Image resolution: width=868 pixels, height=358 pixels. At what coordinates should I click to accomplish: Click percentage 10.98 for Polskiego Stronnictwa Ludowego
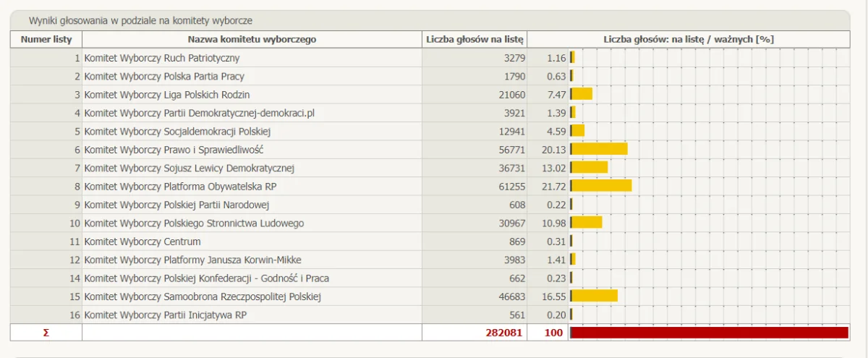click(x=553, y=223)
